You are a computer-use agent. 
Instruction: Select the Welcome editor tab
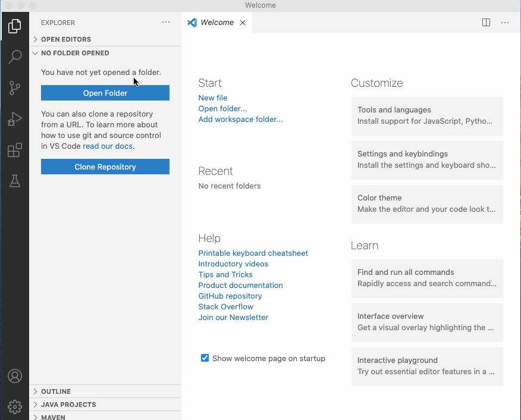pyautogui.click(x=216, y=22)
